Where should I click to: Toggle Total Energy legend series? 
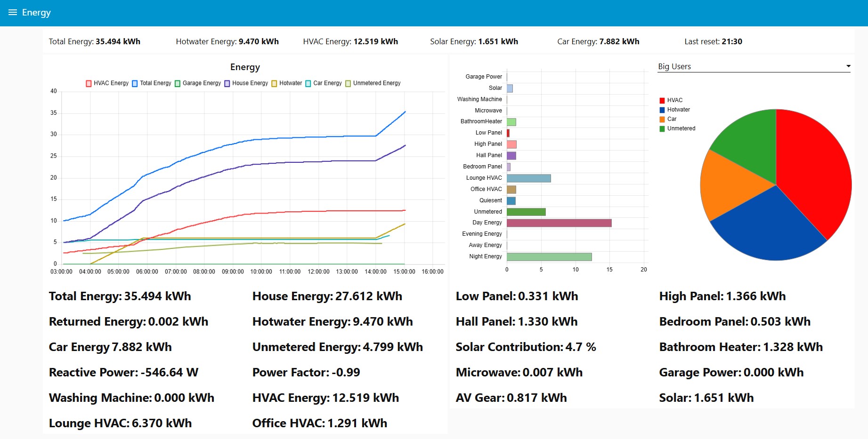(135, 83)
